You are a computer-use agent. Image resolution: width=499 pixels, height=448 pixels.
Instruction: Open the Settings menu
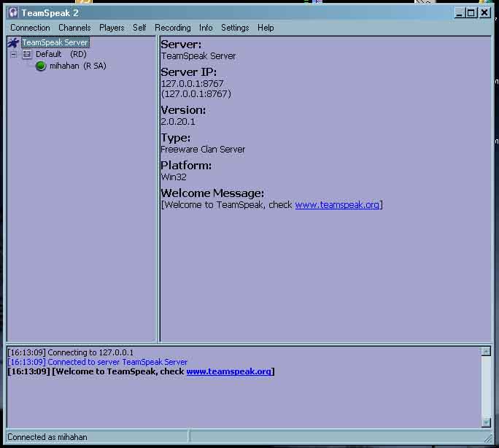(x=235, y=28)
